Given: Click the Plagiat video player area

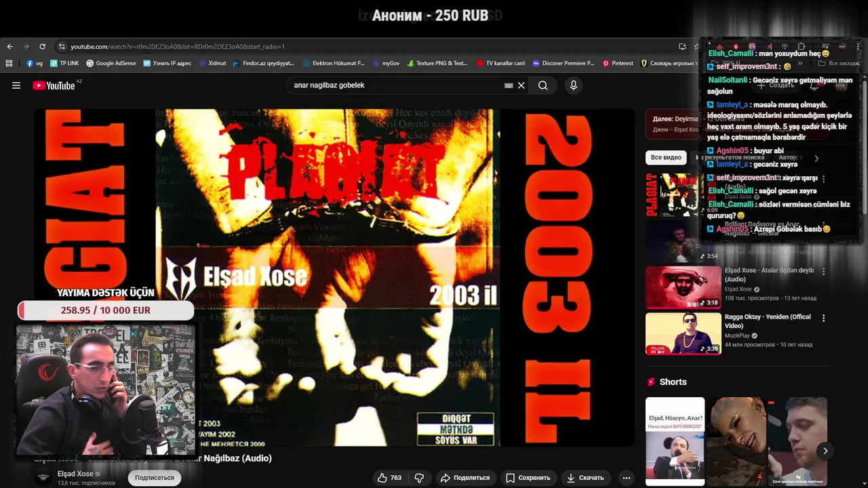Looking at the screenshot, I should pos(334,278).
